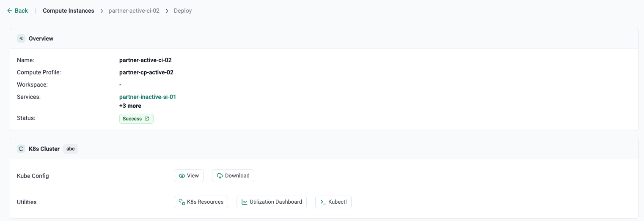View the Kube Config

(189, 176)
